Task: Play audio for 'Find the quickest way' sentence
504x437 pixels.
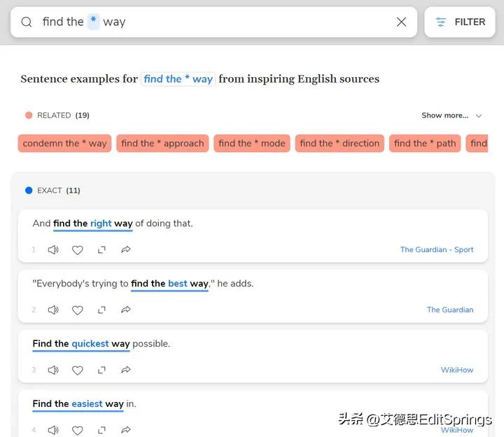Action: click(x=53, y=370)
